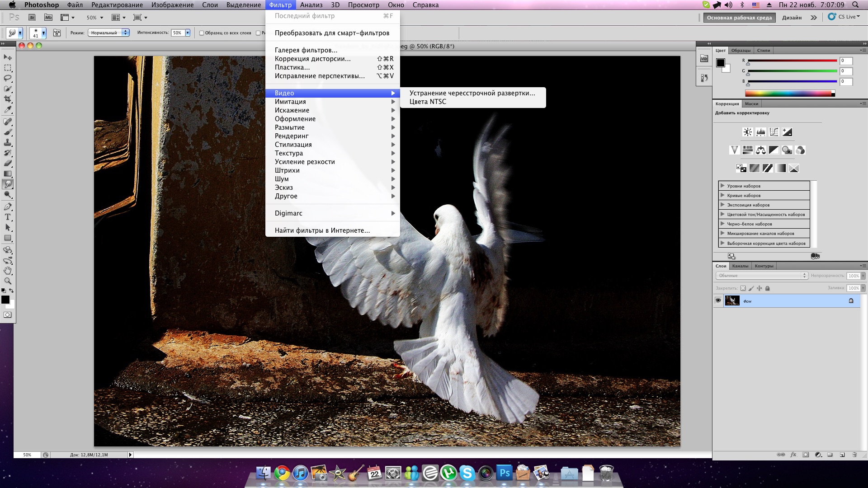868x488 pixels.
Task: Choose 'Галерея фильтров...' from the Filter menu
Action: (x=306, y=50)
